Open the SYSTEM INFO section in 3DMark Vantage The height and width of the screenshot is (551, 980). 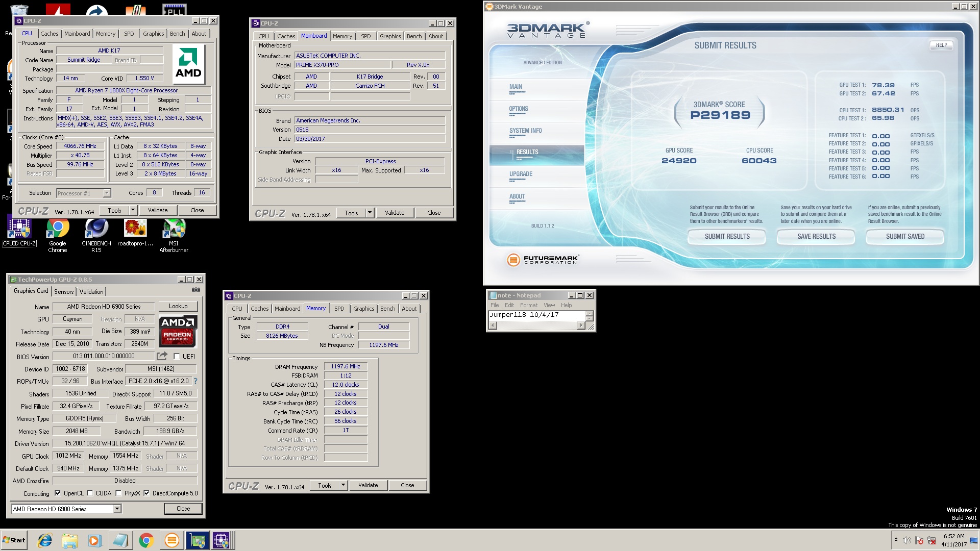coord(526,131)
